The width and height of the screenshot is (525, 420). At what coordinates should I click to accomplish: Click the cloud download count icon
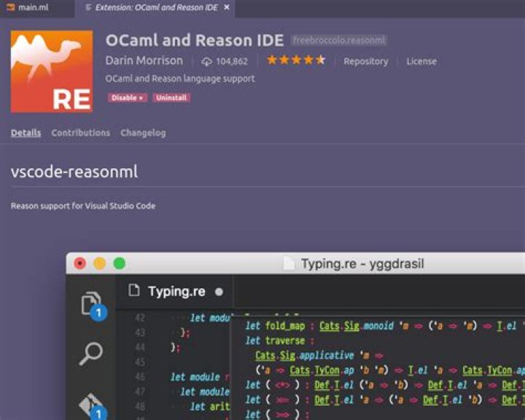click(206, 61)
